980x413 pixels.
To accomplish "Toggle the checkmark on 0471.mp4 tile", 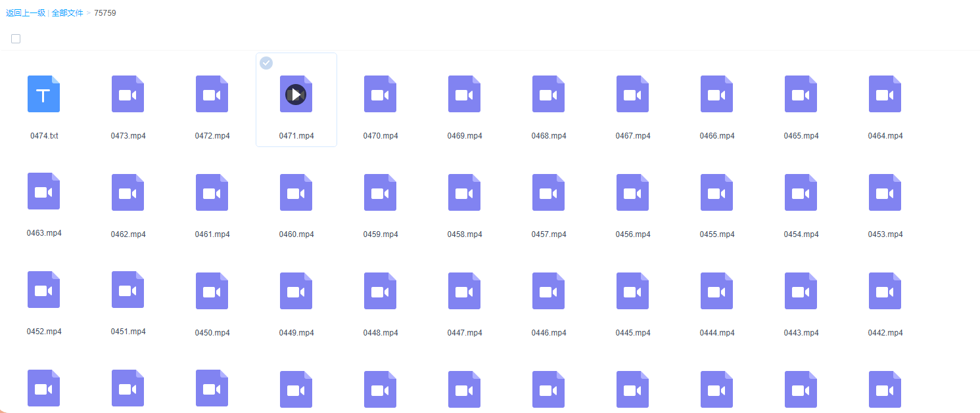I will click(x=266, y=63).
